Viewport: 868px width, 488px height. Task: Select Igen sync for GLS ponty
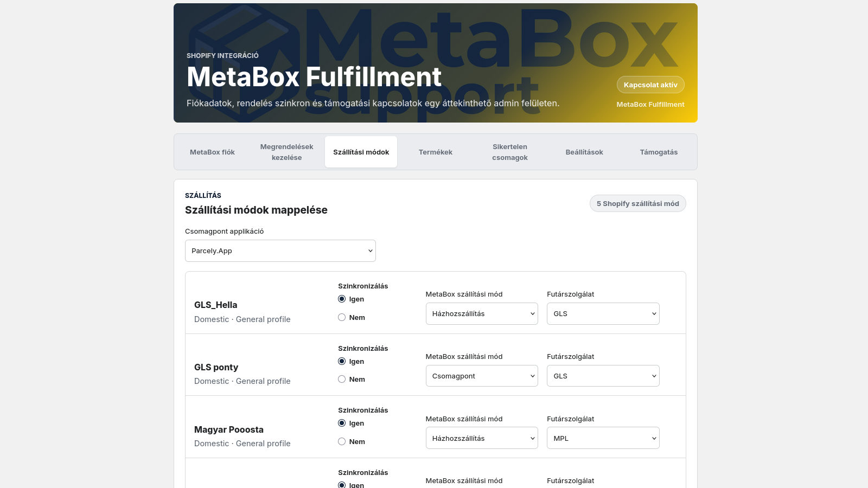[342, 361]
